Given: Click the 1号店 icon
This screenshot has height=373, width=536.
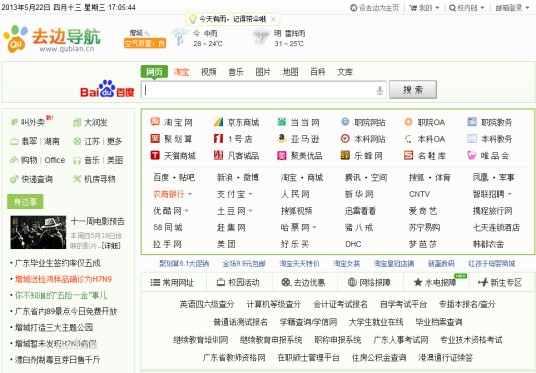Looking at the screenshot, I should [218, 138].
